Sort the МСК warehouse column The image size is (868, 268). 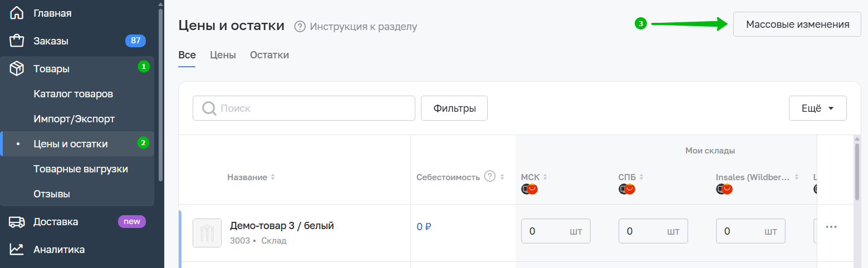(x=545, y=177)
